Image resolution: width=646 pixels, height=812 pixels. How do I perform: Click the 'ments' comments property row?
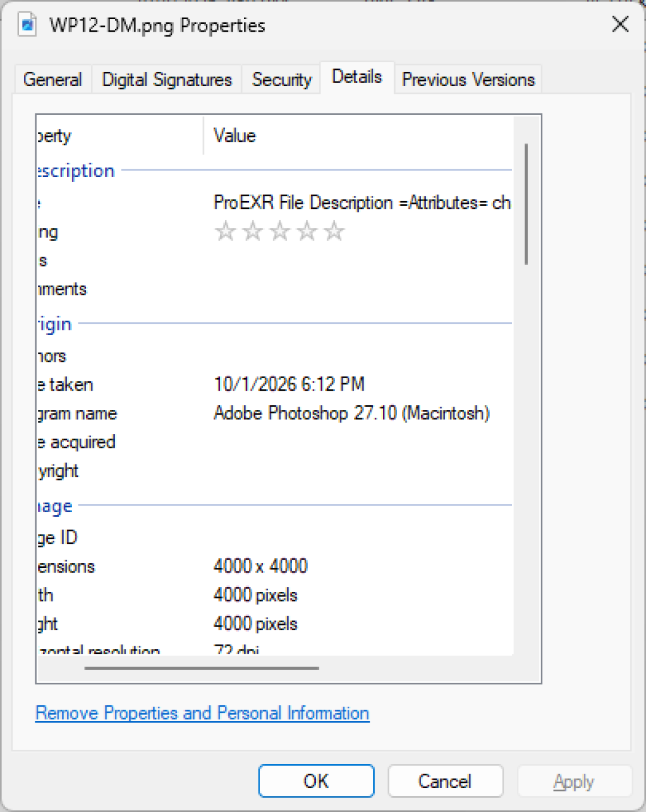coord(275,289)
